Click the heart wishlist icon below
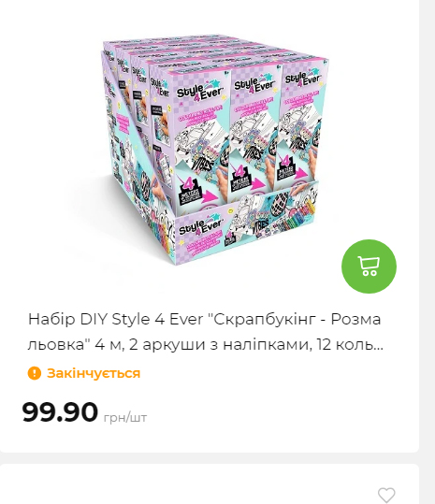The width and height of the screenshot is (435, 504). click(386, 495)
